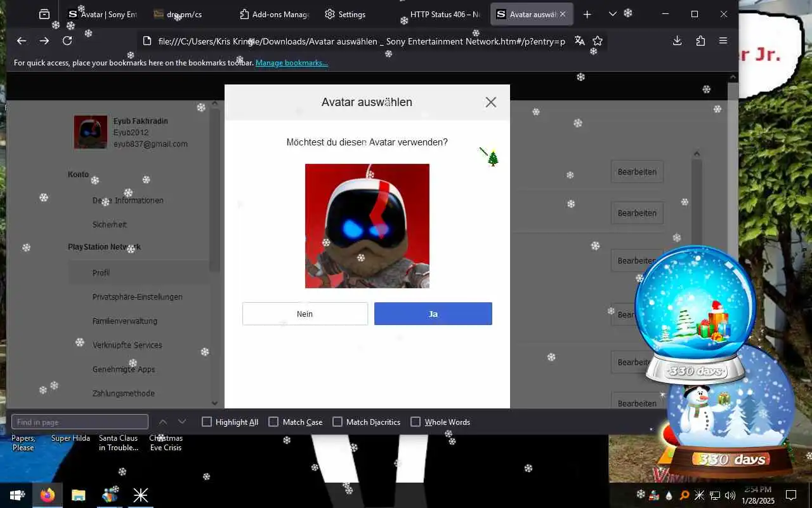Open the Windows Start menu

tap(16, 495)
